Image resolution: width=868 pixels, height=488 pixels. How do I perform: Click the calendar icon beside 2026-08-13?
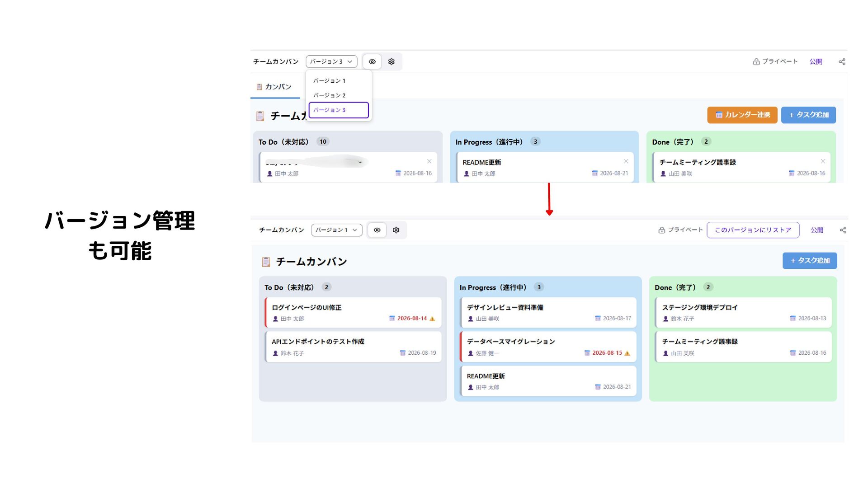[x=793, y=319]
